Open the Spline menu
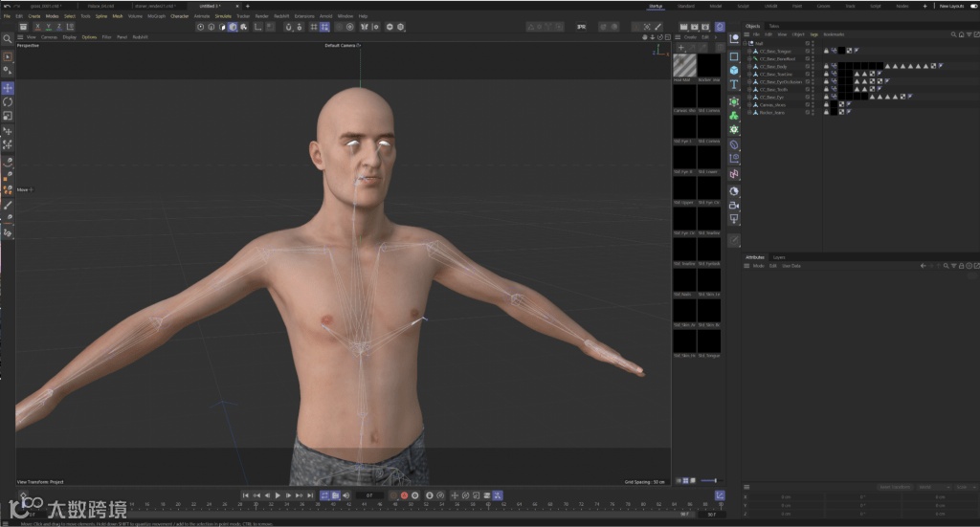This screenshot has height=527, width=980. click(x=101, y=16)
